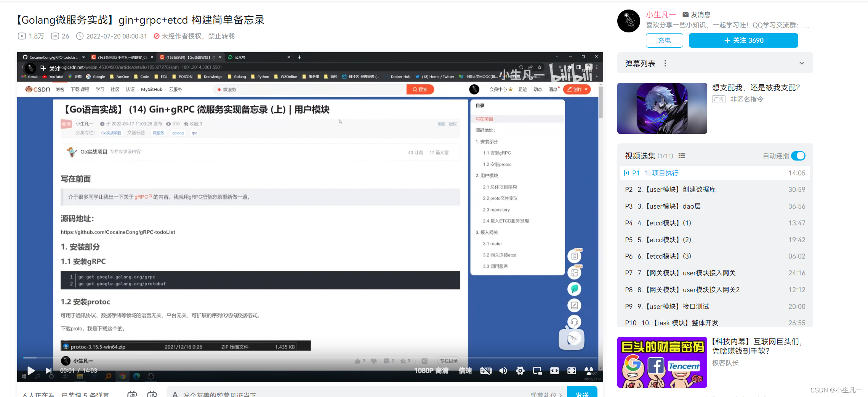868x397 pixels.
Task: Select P7 user模块接入网关 episode
Action: click(x=715, y=273)
